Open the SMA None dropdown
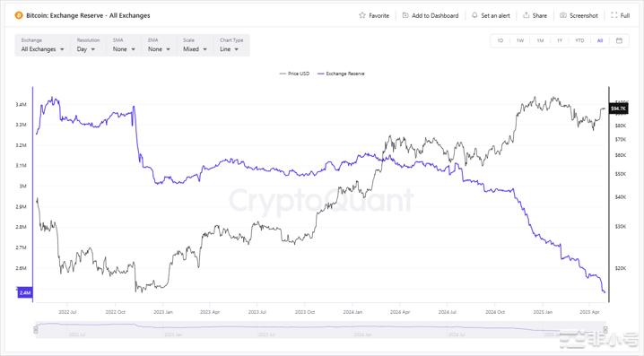644x356 pixels. click(124, 48)
